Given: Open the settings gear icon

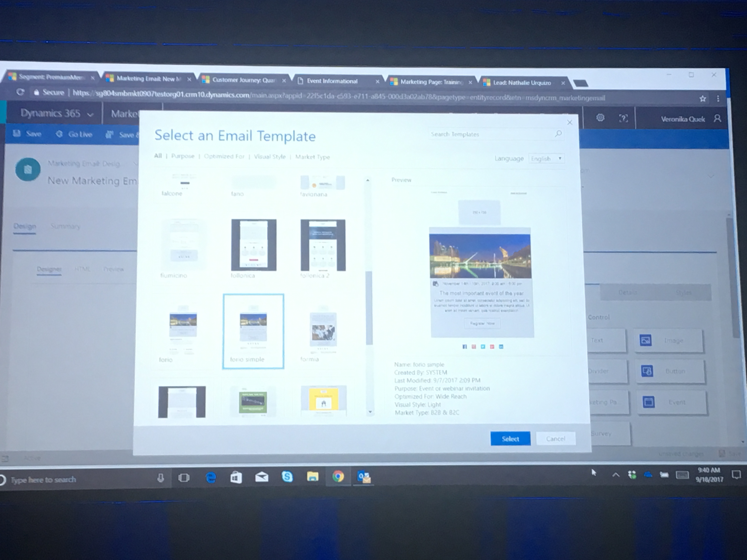Looking at the screenshot, I should [600, 117].
